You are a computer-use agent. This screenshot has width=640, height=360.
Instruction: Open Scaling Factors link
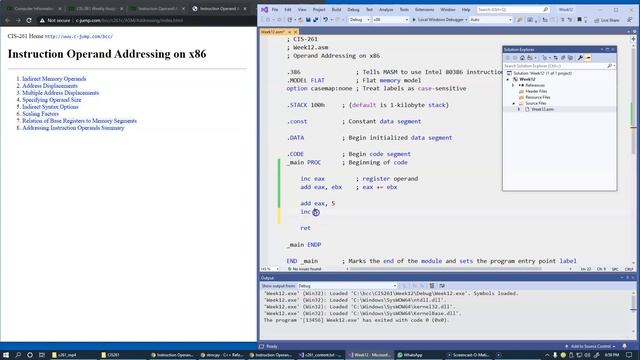pos(40,114)
